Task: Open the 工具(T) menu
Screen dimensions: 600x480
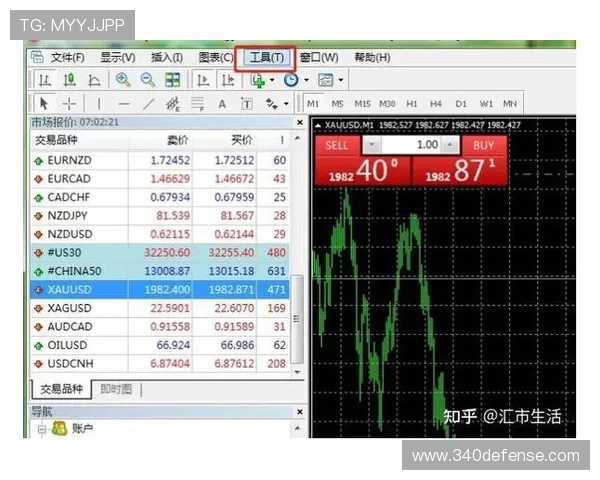Action: (267, 58)
